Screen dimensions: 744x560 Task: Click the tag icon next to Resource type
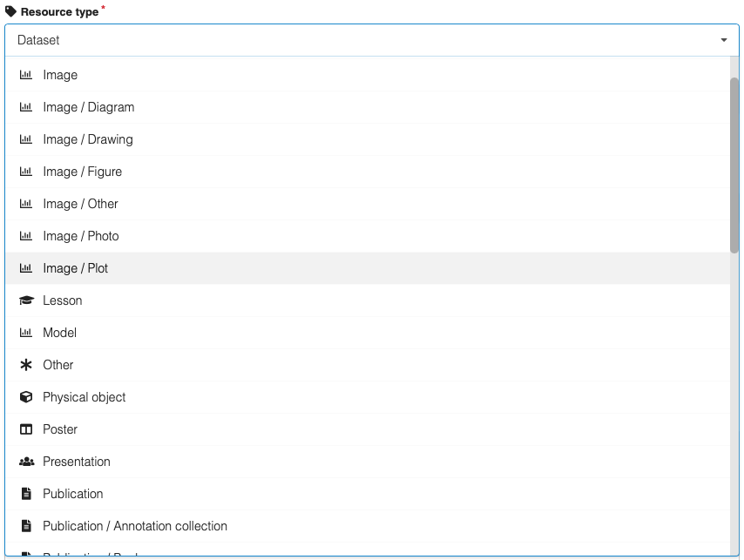pos(11,12)
